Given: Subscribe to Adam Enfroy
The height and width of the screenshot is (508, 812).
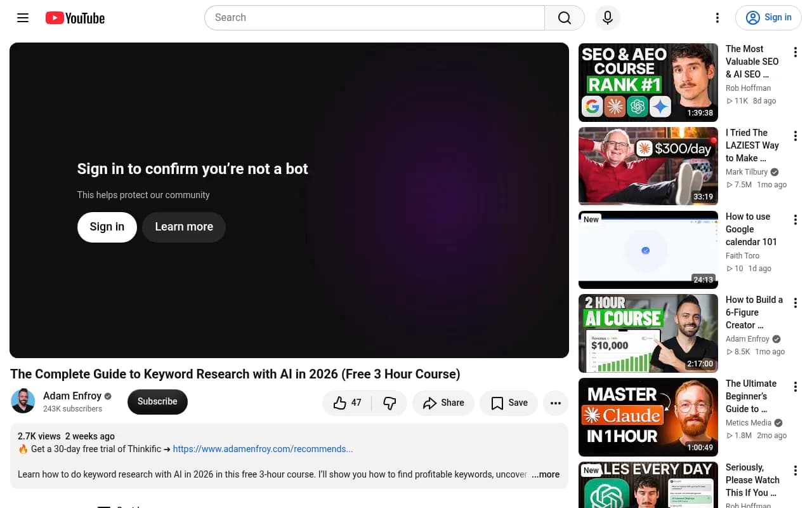Looking at the screenshot, I should (157, 401).
